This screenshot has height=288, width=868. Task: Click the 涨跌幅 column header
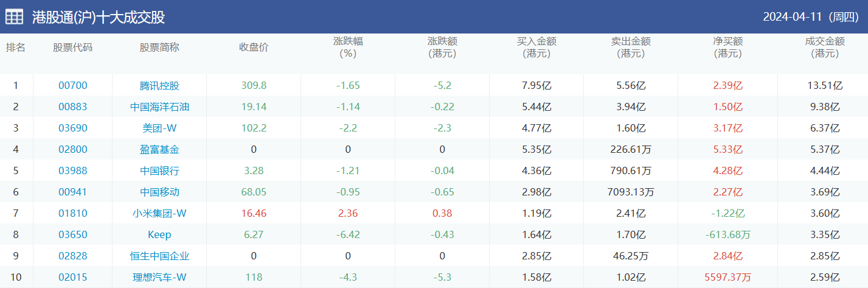pyautogui.click(x=348, y=47)
